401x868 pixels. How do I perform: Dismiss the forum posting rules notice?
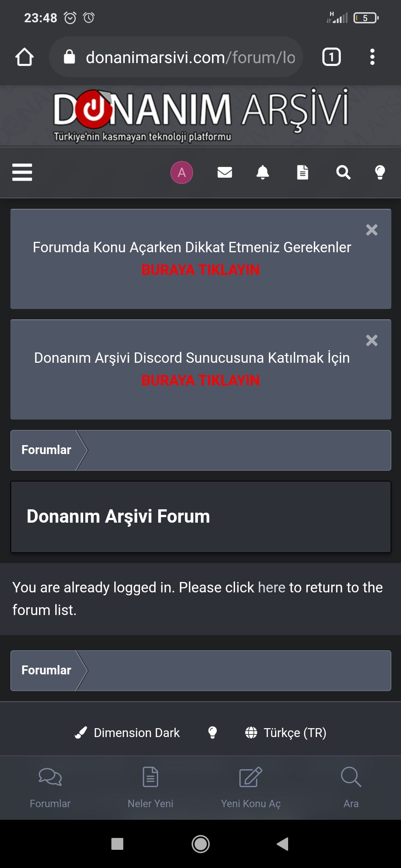(372, 230)
